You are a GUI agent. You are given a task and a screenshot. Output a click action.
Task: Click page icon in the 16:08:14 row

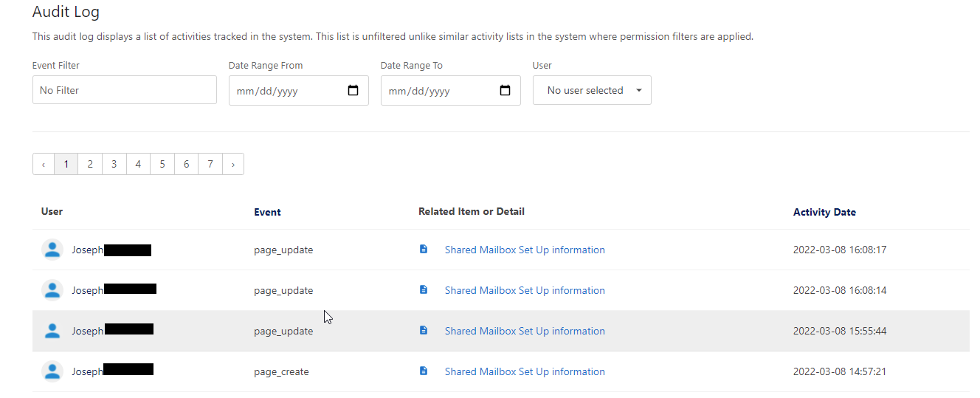tap(424, 290)
